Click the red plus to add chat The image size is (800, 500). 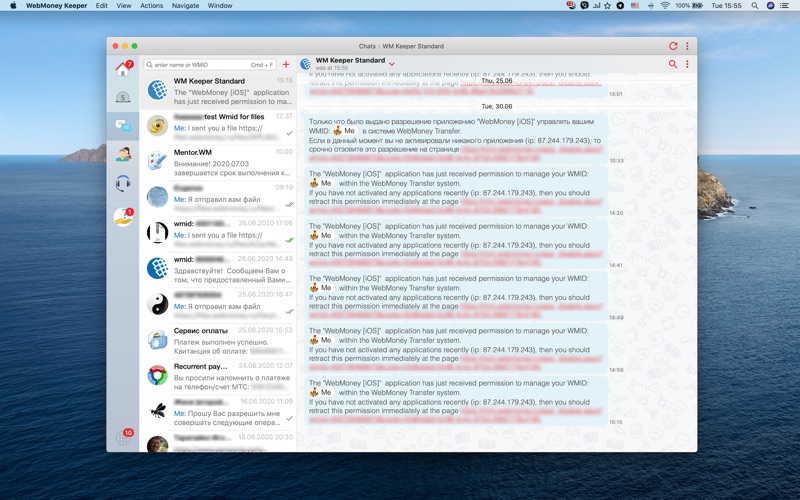tap(286, 64)
